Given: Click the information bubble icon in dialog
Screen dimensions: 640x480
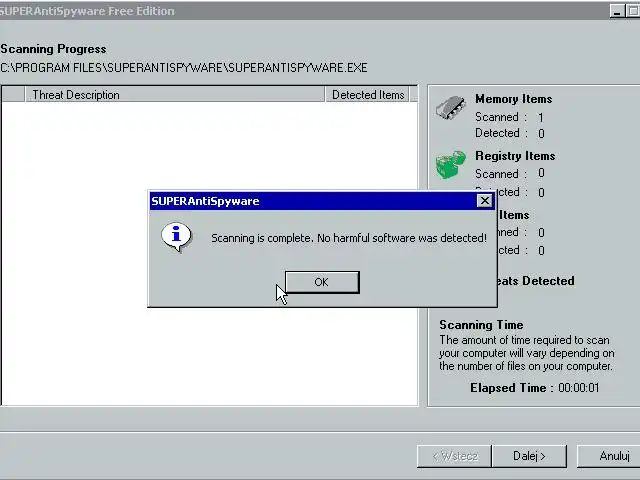Looking at the screenshot, I should pyautogui.click(x=176, y=238).
